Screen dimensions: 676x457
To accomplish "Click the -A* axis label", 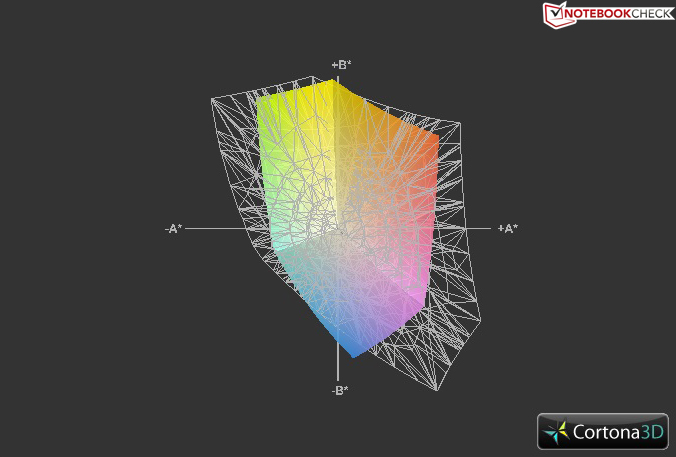I will tap(173, 228).
